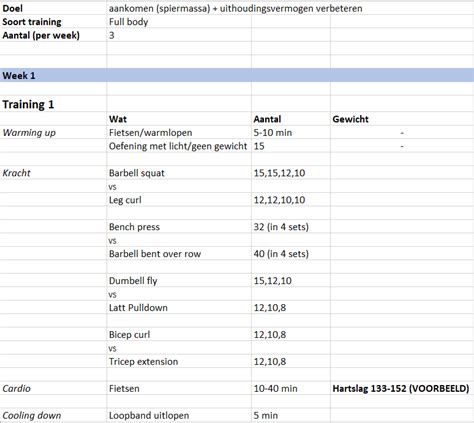Select the 'Dumbell fly' cell
474x423 pixels.
pos(179,281)
